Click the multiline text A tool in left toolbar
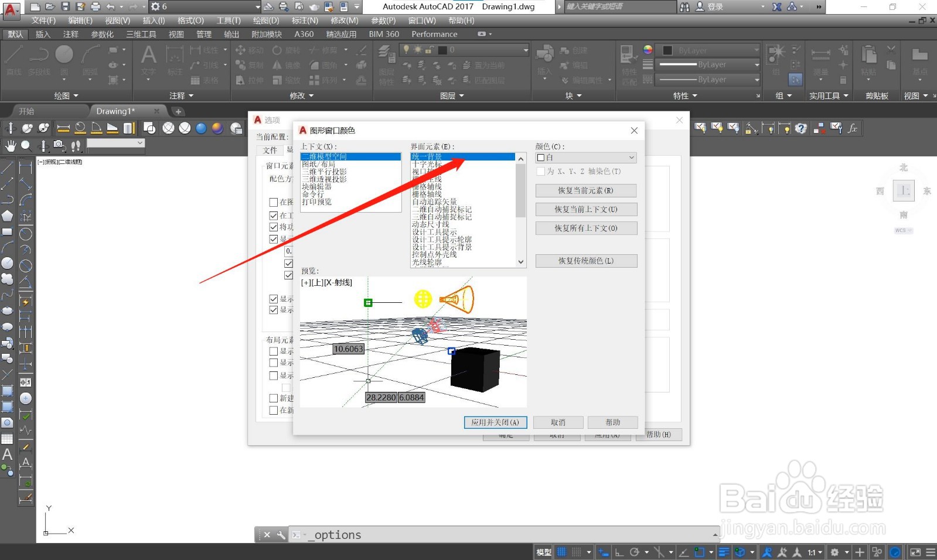 click(7, 454)
